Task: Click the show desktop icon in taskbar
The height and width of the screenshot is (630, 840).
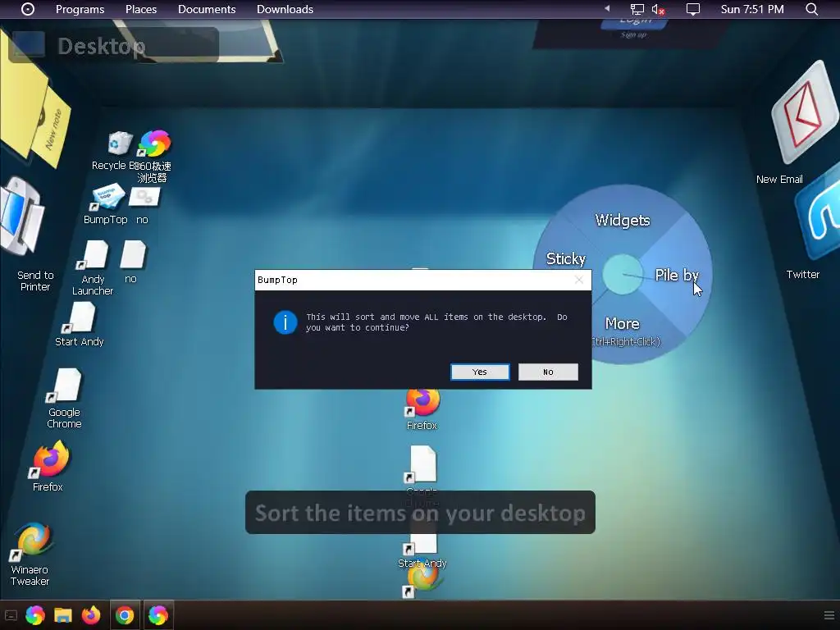Action: (x=11, y=615)
